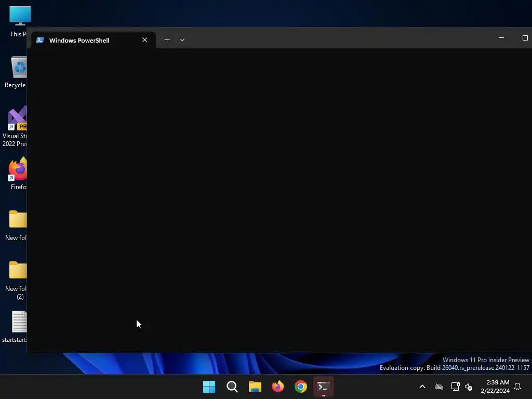
Task: Show hidden system tray icons
Action: click(422, 387)
